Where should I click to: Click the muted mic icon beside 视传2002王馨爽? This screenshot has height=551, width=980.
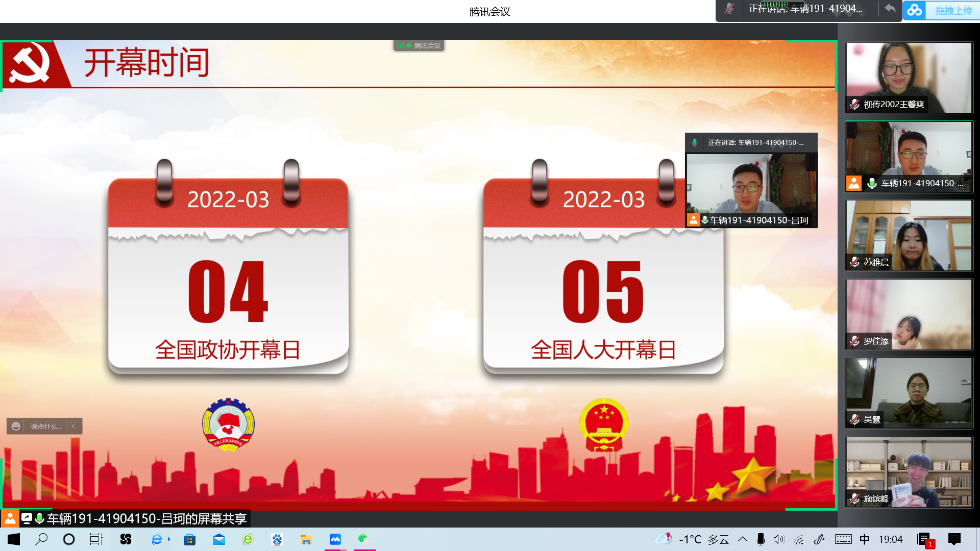tap(855, 105)
